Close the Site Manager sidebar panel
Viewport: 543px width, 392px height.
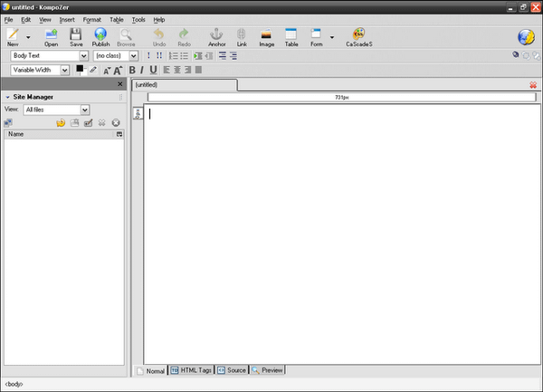[x=119, y=84]
